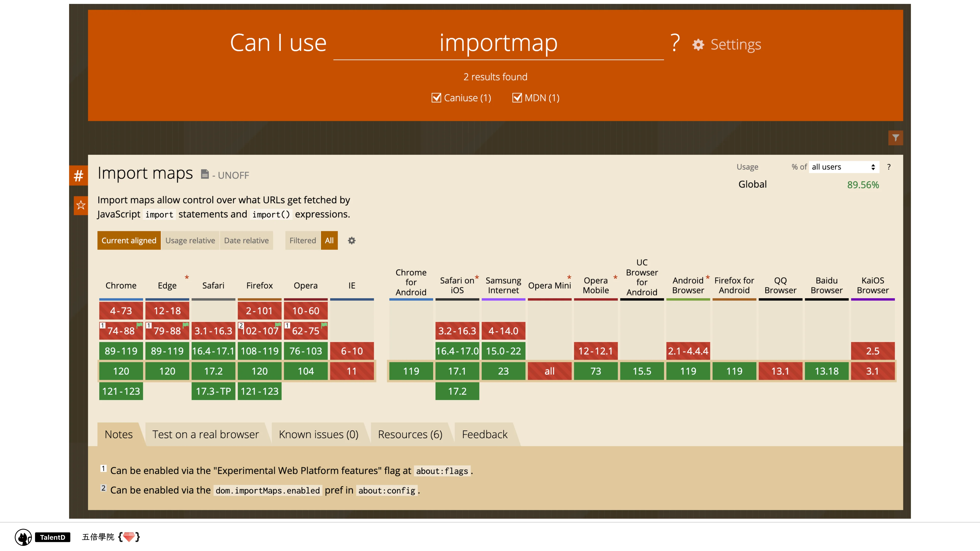Switch to the Resources (6) tab
This screenshot has height=551, width=980.
tap(410, 434)
